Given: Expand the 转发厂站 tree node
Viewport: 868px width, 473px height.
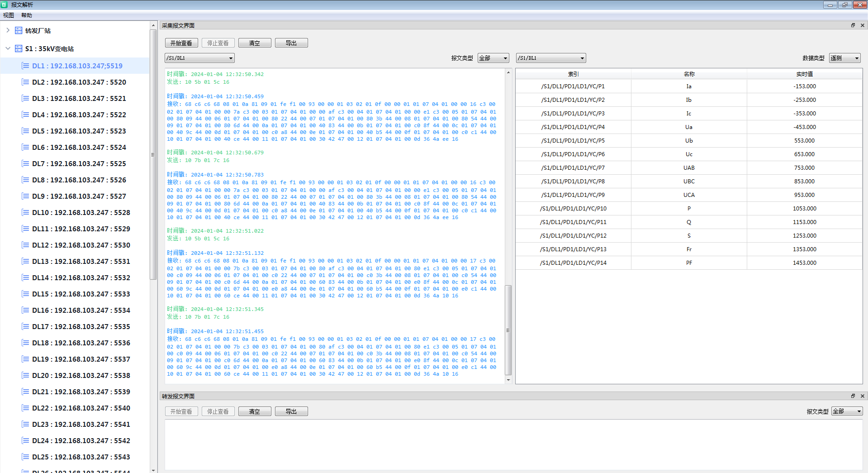Looking at the screenshot, I should (x=8, y=30).
